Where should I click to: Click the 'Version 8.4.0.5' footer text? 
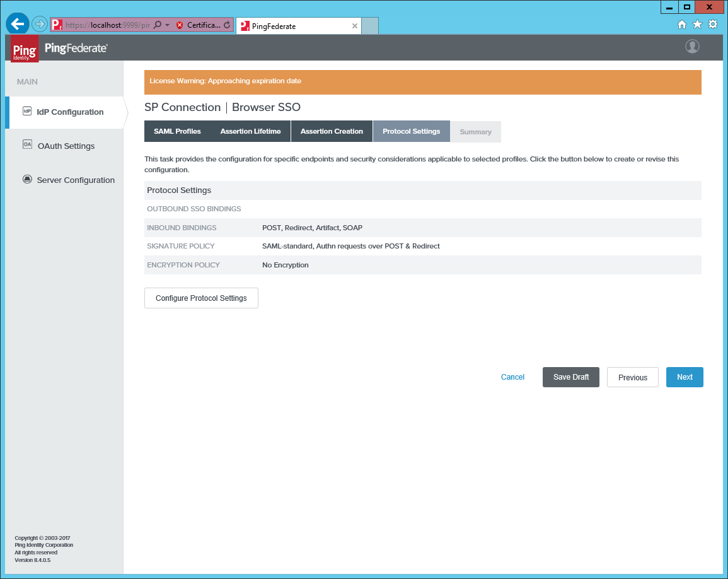[33, 560]
